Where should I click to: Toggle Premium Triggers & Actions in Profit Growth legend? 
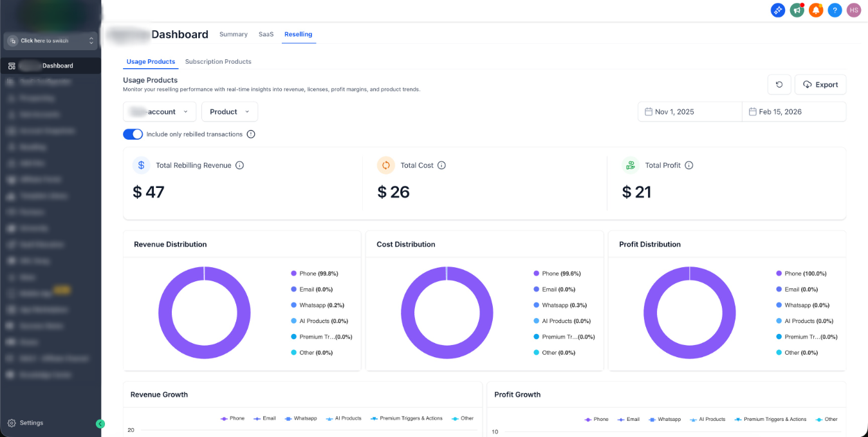(770, 419)
